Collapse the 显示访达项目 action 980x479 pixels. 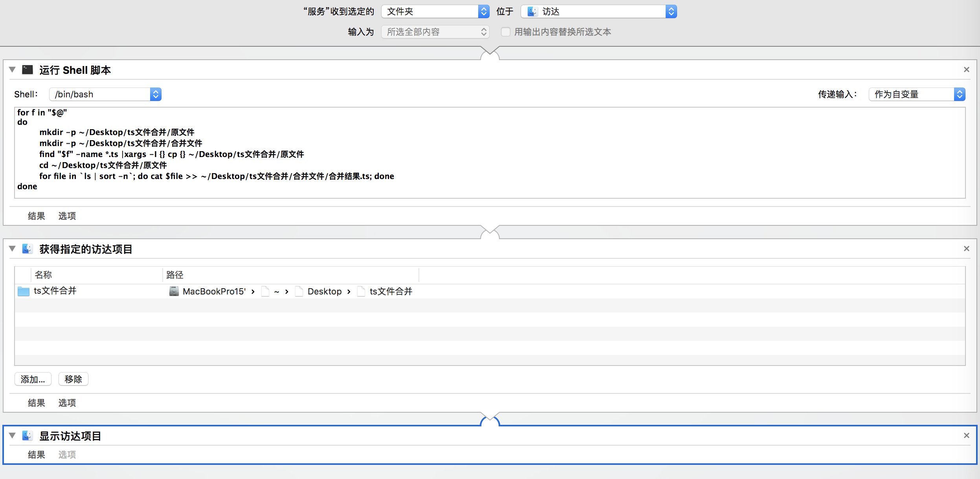click(12, 436)
